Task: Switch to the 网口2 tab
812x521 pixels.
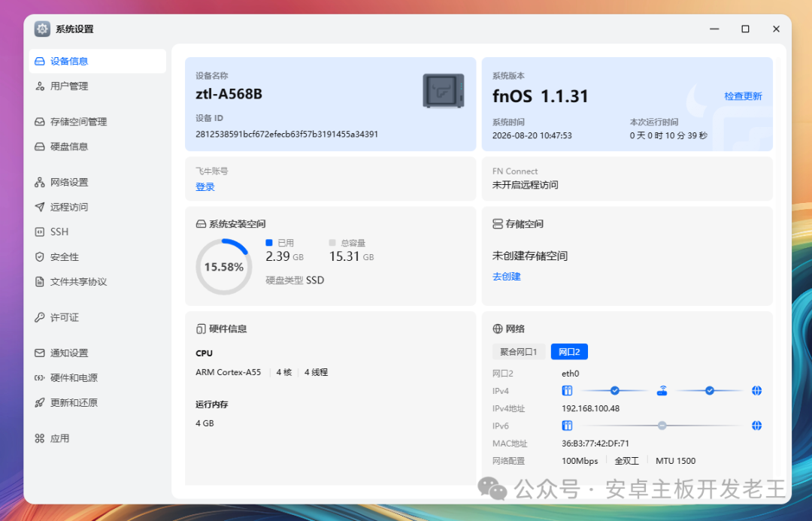Action: pyautogui.click(x=569, y=352)
